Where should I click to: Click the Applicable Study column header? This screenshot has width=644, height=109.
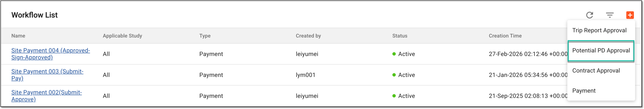click(122, 36)
